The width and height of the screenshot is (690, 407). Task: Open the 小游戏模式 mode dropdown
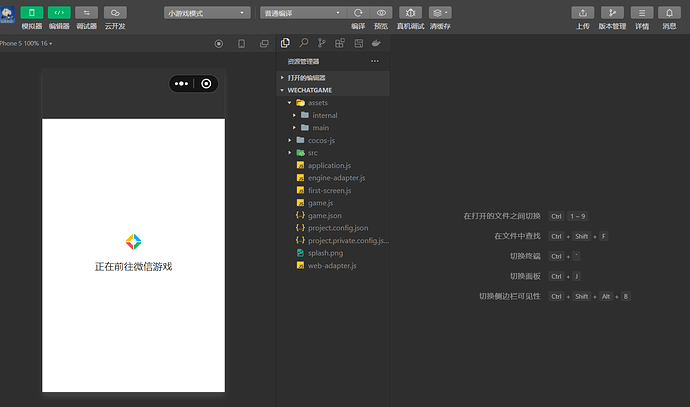(x=207, y=13)
